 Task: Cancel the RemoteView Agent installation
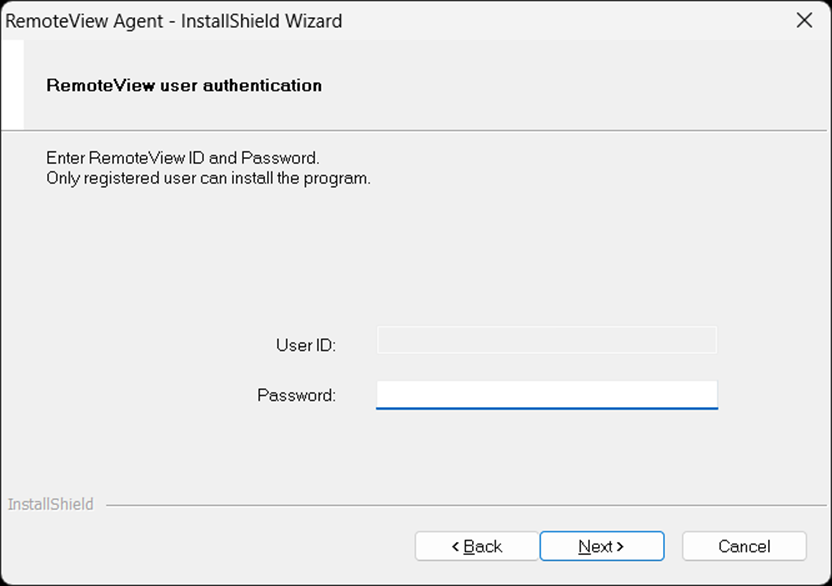pyautogui.click(x=744, y=546)
